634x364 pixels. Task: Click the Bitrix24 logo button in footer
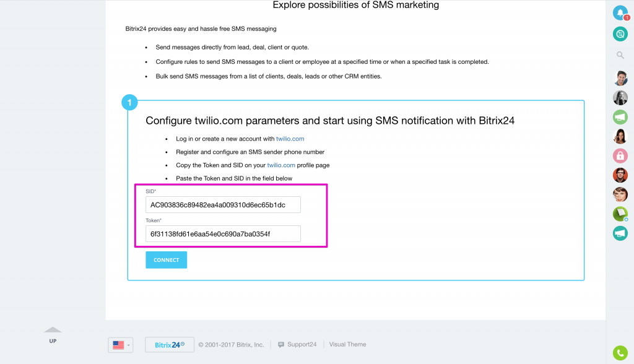point(170,345)
